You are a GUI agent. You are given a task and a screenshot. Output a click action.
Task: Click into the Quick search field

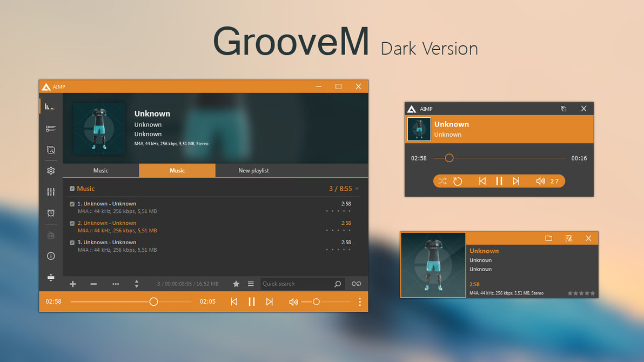pyautogui.click(x=302, y=284)
